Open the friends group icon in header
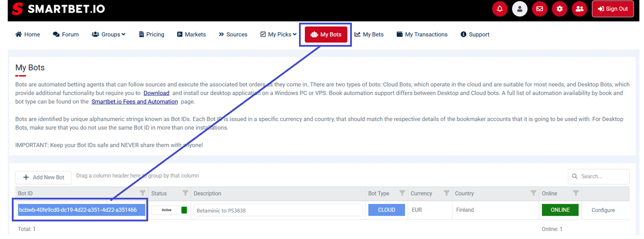Viewport: 644px width, 239px height. (x=580, y=9)
